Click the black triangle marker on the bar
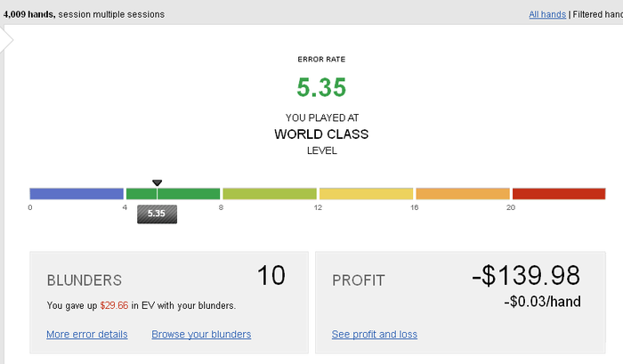 coord(158,182)
